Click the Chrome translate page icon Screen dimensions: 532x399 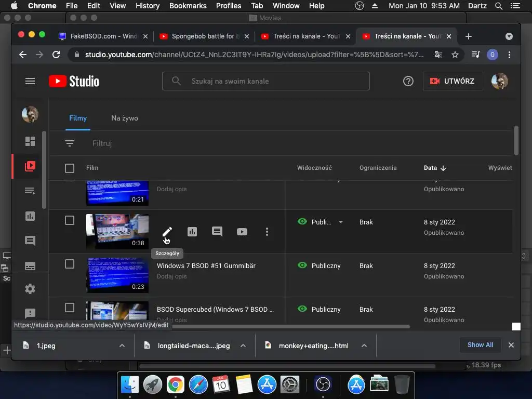(438, 55)
